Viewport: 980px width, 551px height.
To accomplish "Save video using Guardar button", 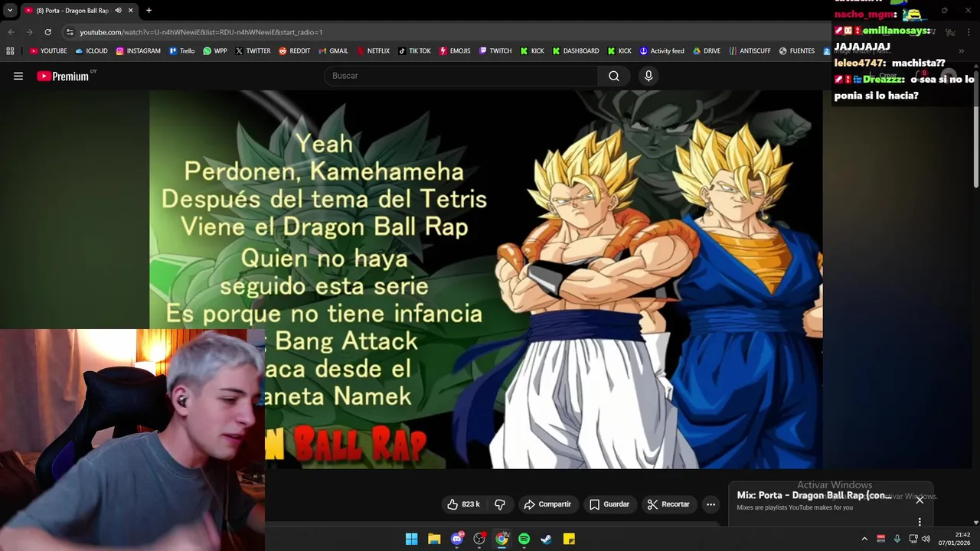I will 609,504.
